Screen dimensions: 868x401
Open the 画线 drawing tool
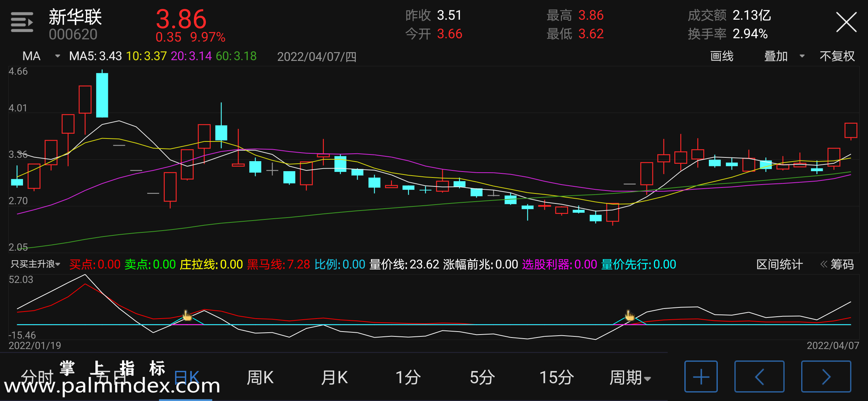point(721,56)
